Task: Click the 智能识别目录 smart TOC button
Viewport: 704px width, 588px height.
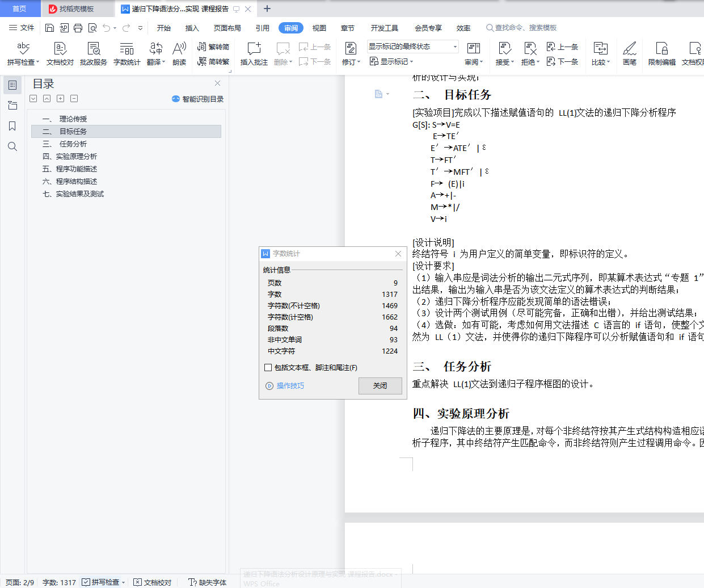Action: (x=197, y=99)
